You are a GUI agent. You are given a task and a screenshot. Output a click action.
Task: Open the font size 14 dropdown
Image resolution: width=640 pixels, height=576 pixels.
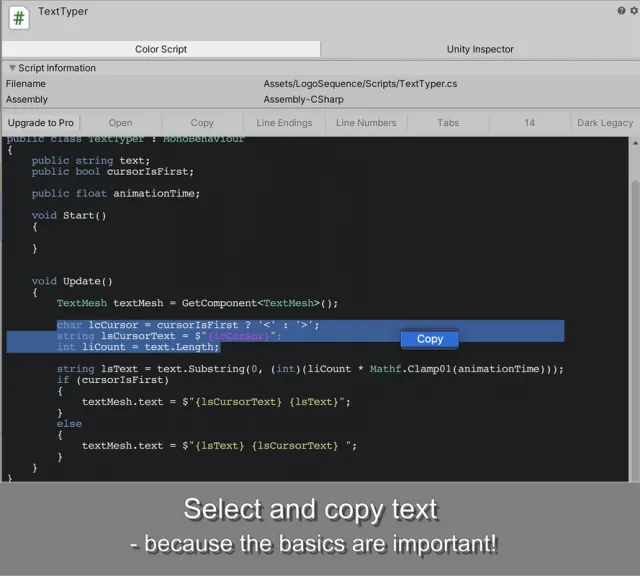click(x=529, y=123)
